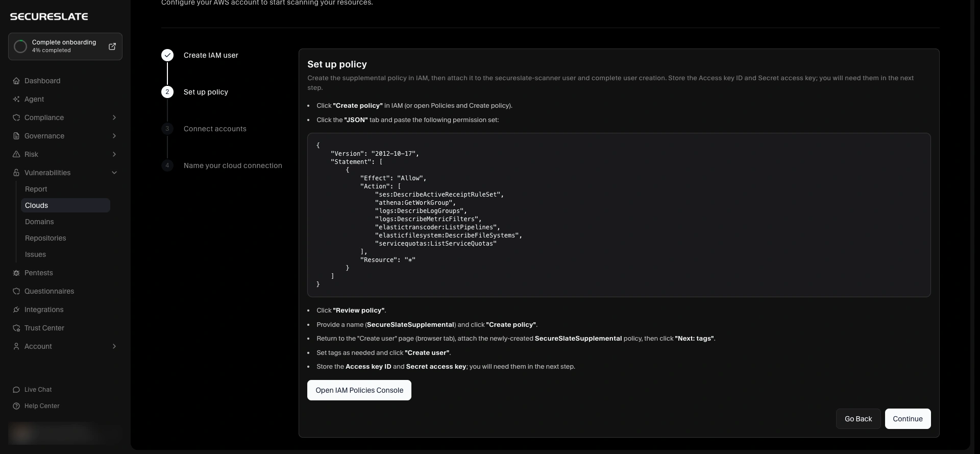Image resolution: width=980 pixels, height=454 pixels.
Task: Click completed checkmark for Create IAM user
Action: pos(167,55)
